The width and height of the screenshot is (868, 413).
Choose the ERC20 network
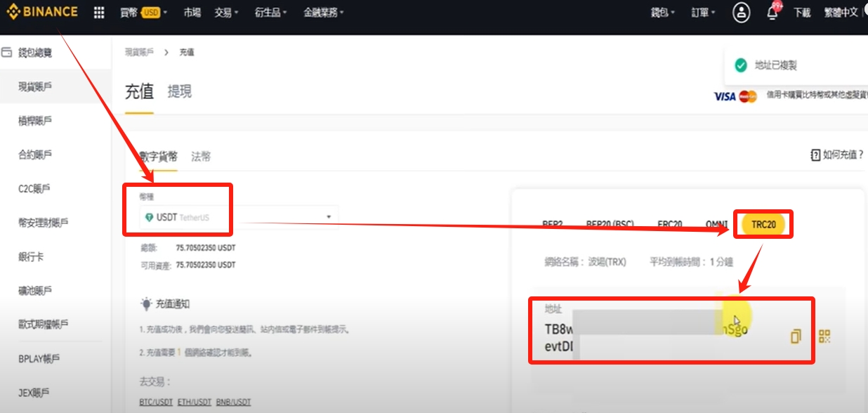(x=670, y=225)
